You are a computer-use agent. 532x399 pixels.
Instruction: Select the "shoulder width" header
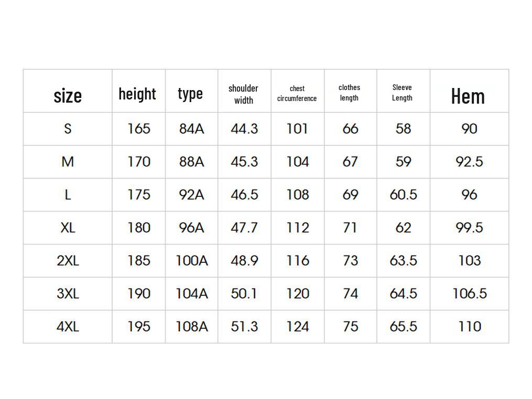pos(243,94)
